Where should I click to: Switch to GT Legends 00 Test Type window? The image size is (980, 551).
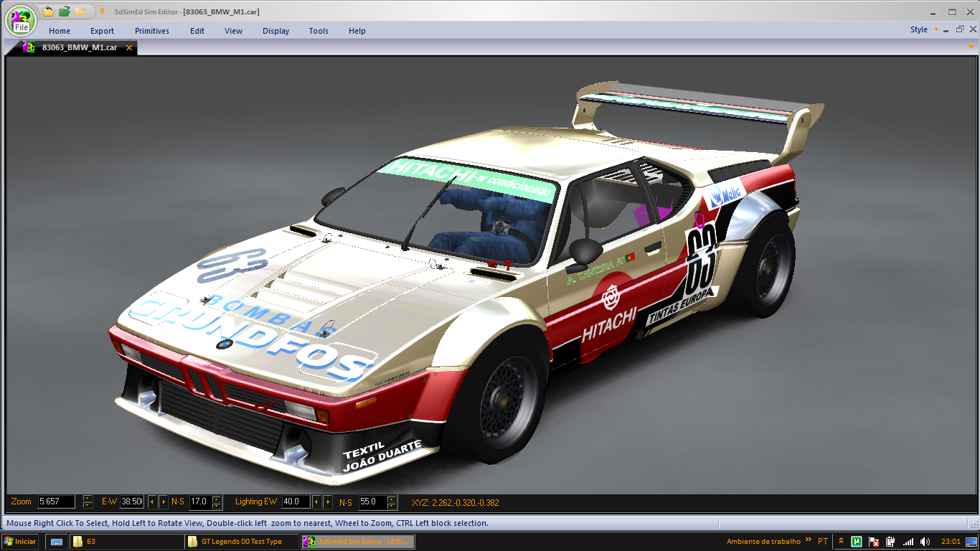[241, 542]
